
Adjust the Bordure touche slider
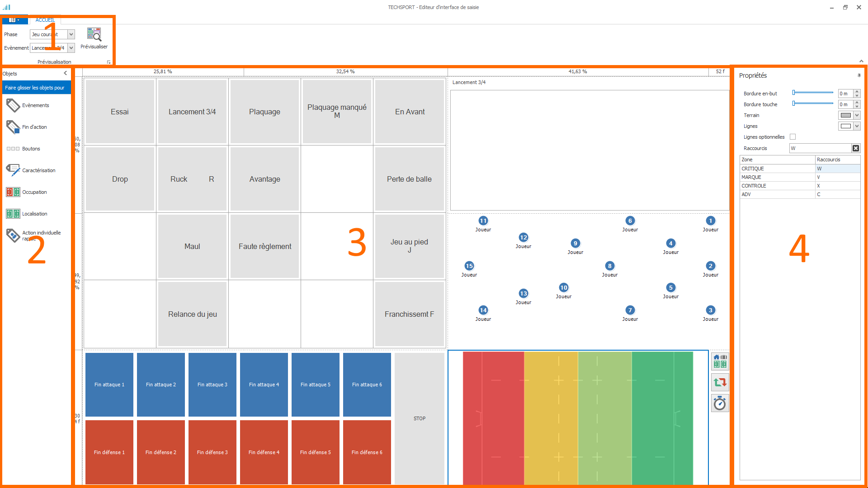tap(813, 103)
